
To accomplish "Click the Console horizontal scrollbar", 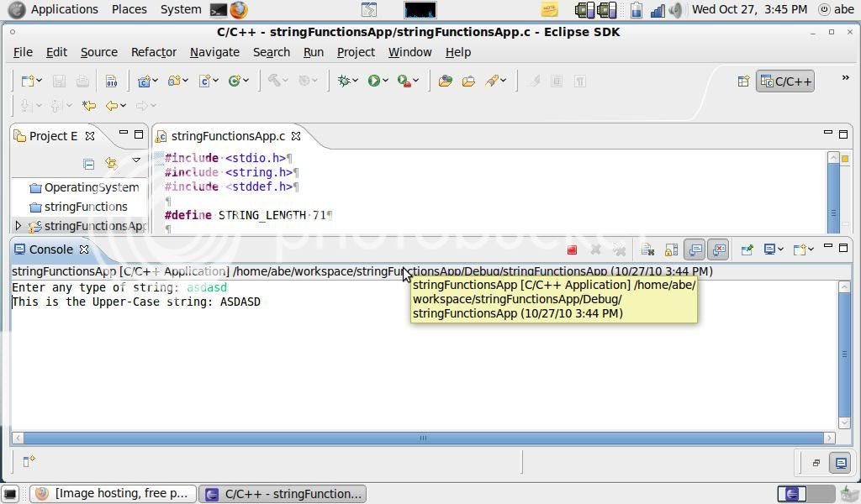I will 423,438.
